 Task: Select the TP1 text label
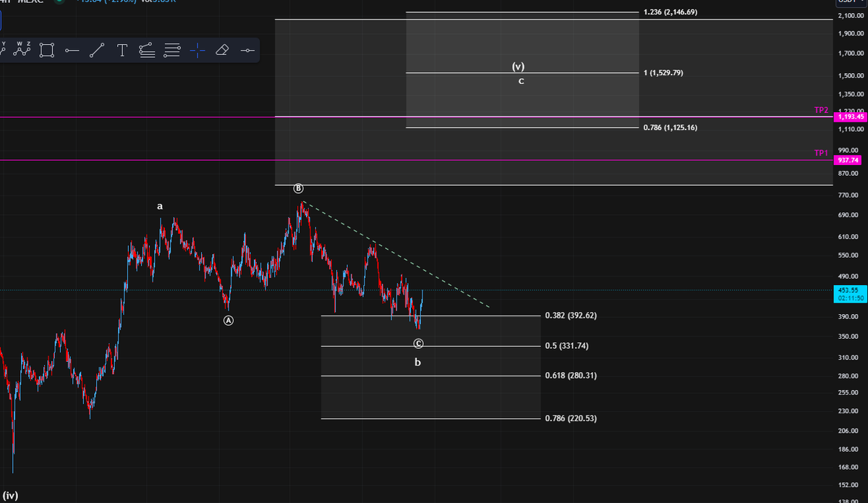point(821,153)
